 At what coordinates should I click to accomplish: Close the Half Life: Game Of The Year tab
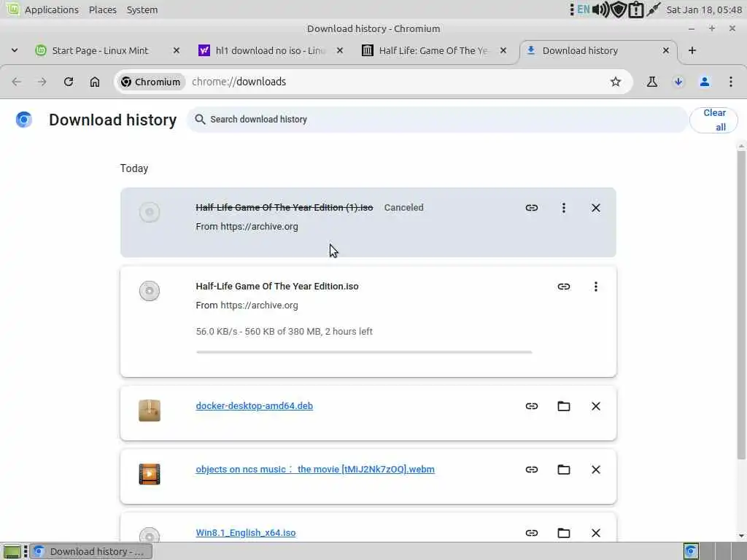pos(503,50)
